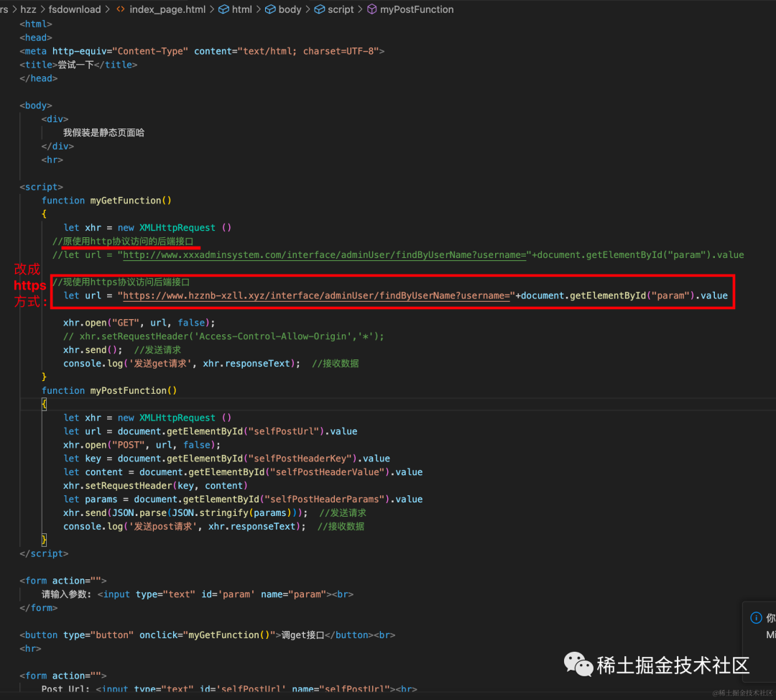Click the html symbol icon in breadcrumb
The width and height of the screenshot is (776, 700).
[x=223, y=9]
